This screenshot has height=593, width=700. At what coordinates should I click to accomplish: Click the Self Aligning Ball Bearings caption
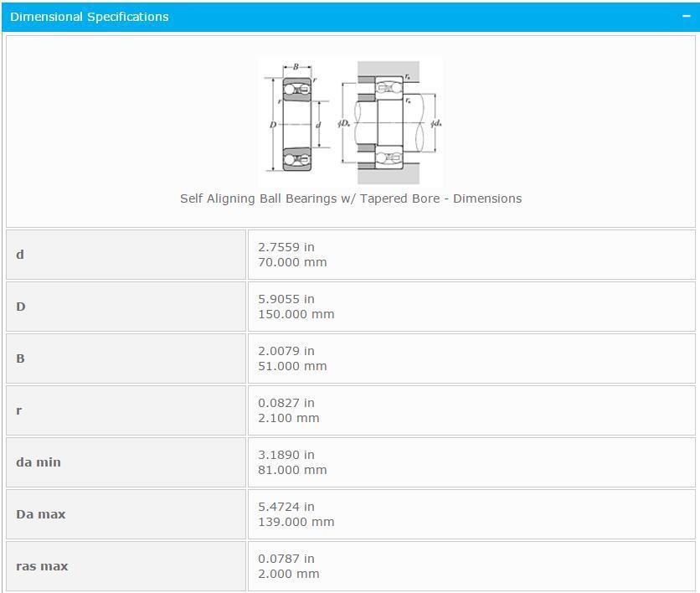(351, 199)
